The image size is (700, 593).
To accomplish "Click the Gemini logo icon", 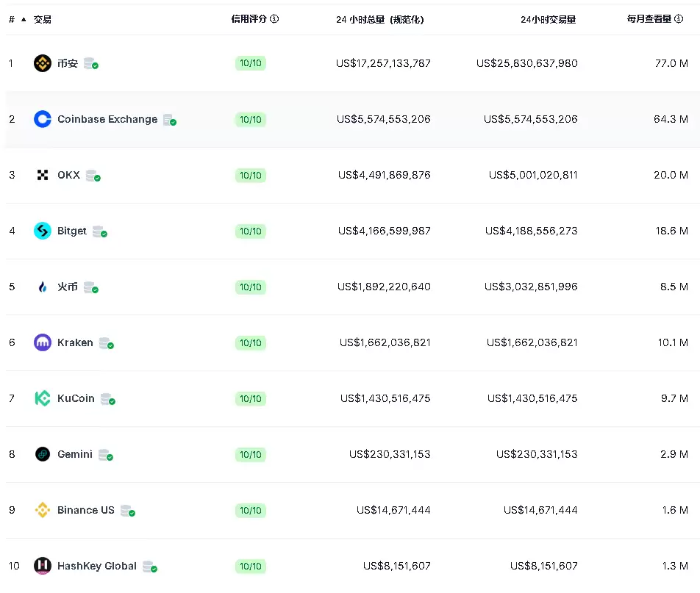I will point(43,454).
